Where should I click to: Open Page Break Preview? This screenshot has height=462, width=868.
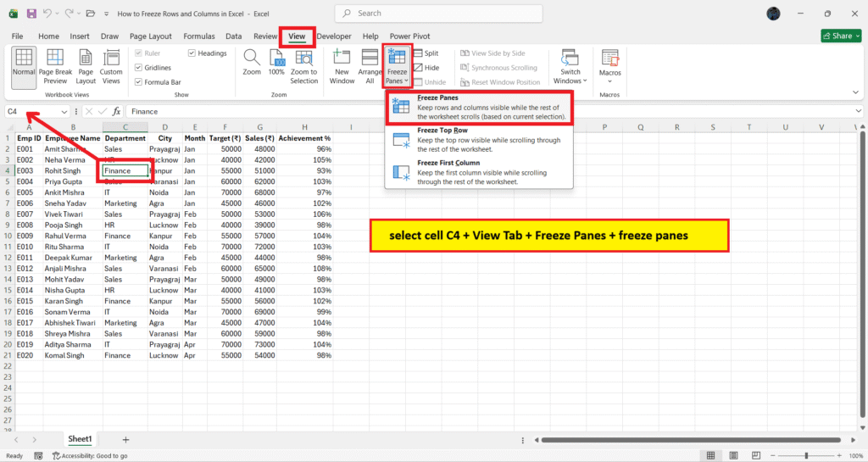55,68
